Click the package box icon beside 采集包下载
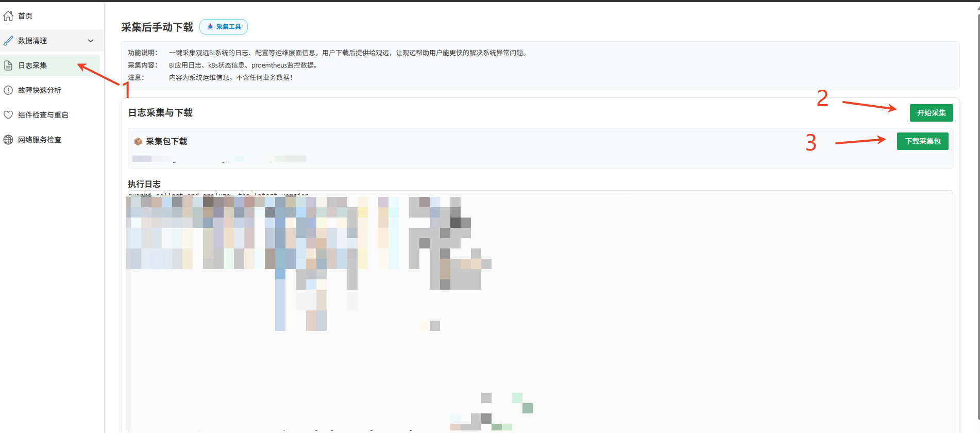 138,141
